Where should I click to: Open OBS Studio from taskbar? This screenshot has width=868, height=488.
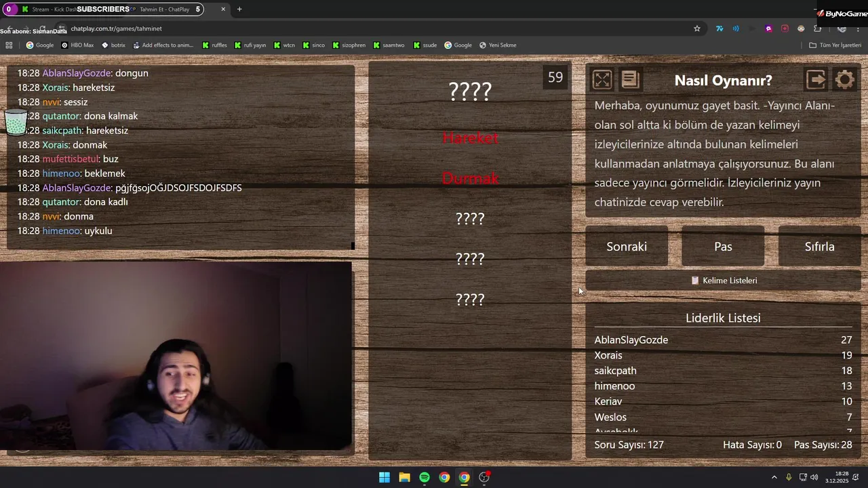click(x=484, y=477)
